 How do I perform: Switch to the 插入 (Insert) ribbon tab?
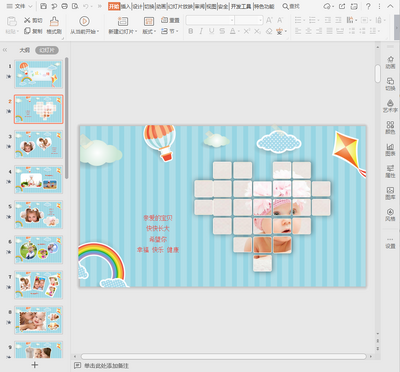coord(125,6)
